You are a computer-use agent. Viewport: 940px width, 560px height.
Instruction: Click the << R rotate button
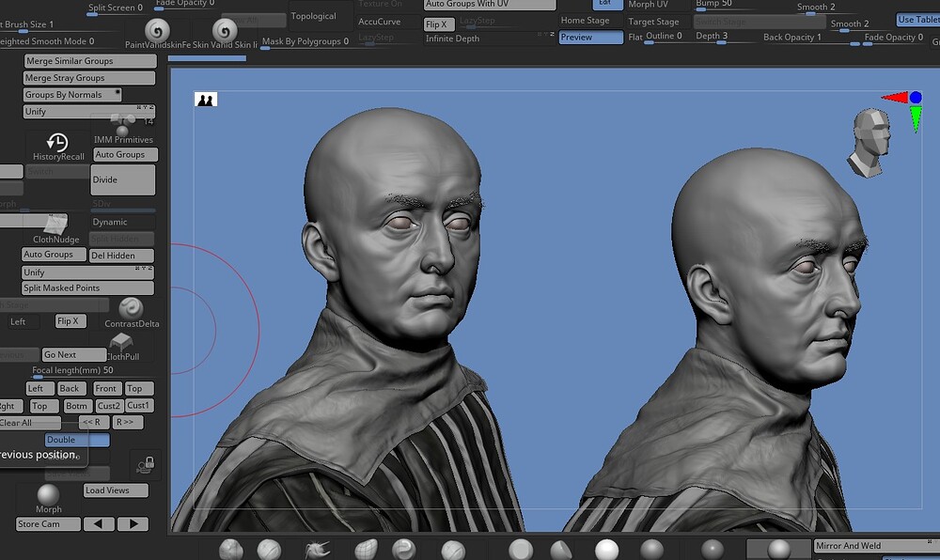pyautogui.click(x=94, y=422)
